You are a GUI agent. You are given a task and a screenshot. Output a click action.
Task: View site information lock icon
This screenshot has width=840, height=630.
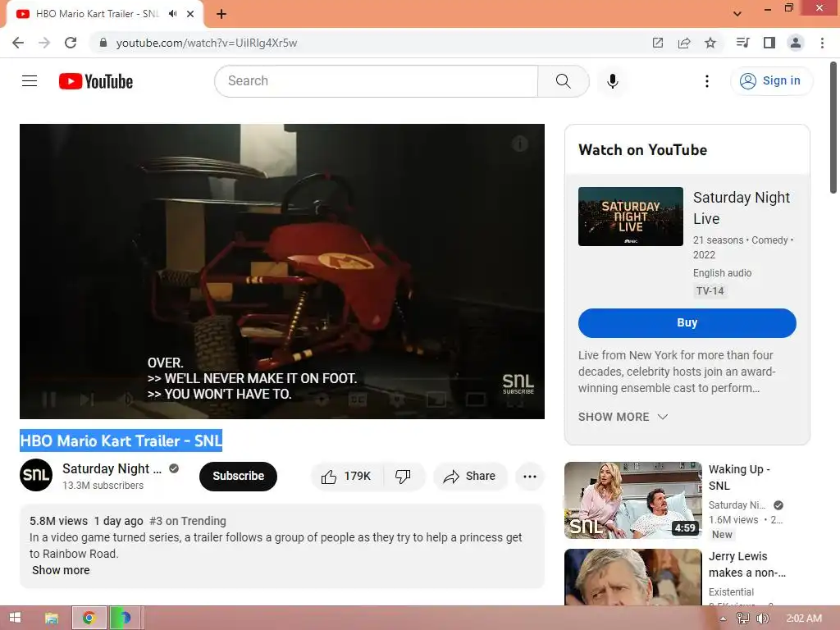103,43
